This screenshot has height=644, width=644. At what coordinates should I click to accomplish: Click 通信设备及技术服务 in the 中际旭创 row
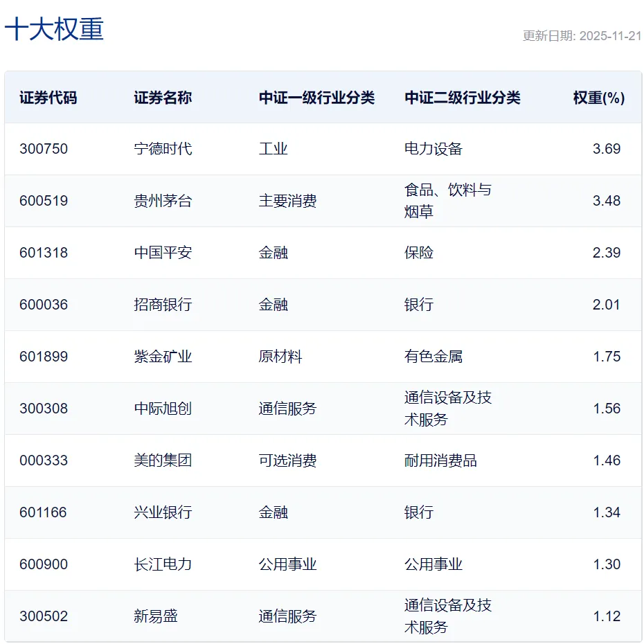point(447,409)
